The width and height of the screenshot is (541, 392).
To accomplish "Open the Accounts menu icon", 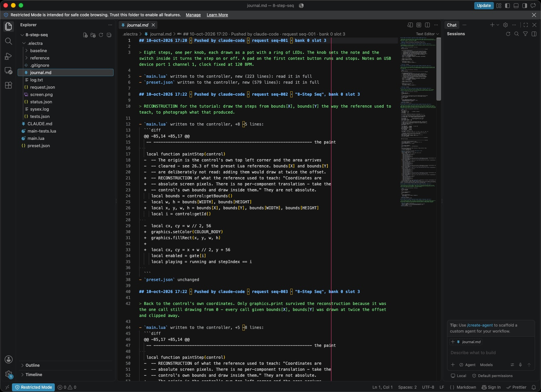I will click(9, 359).
